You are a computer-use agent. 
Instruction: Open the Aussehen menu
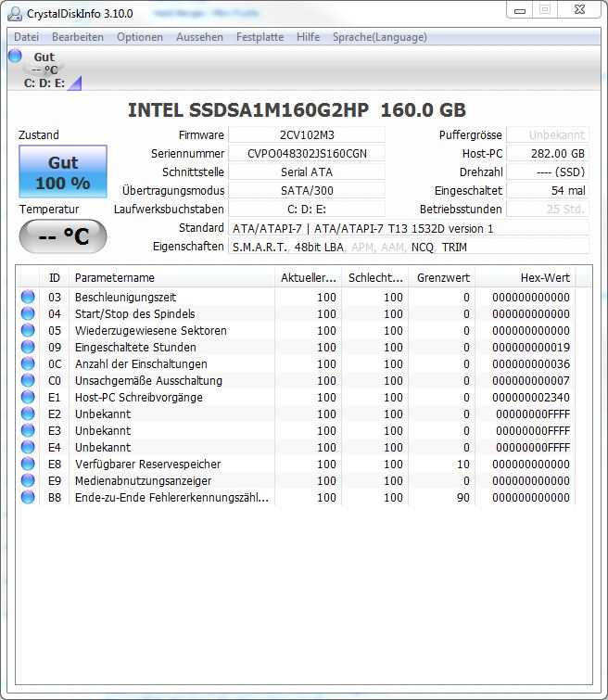click(199, 37)
